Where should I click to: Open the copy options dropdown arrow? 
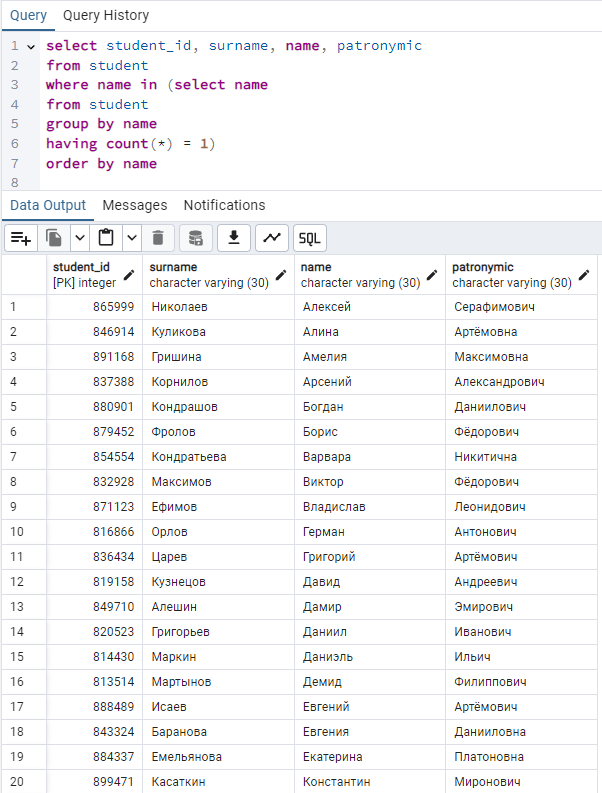click(x=80, y=238)
